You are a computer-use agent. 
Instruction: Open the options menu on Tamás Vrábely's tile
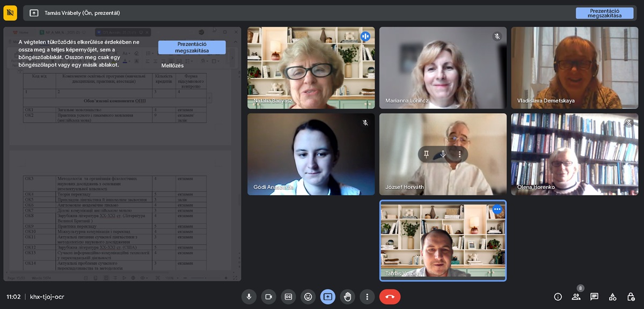click(497, 209)
